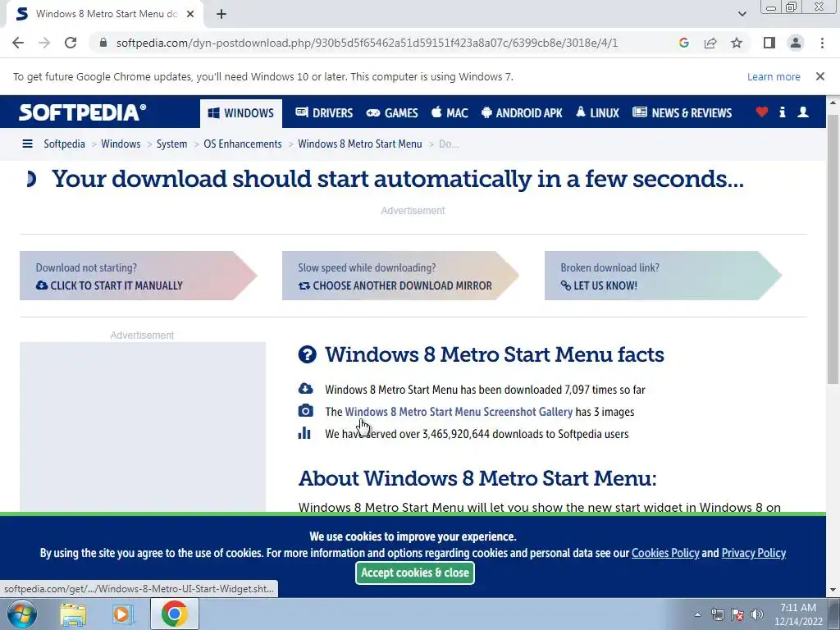This screenshot has width=840, height=630.
Task: Click the address bar URL
Action: [x=367, y=43]
